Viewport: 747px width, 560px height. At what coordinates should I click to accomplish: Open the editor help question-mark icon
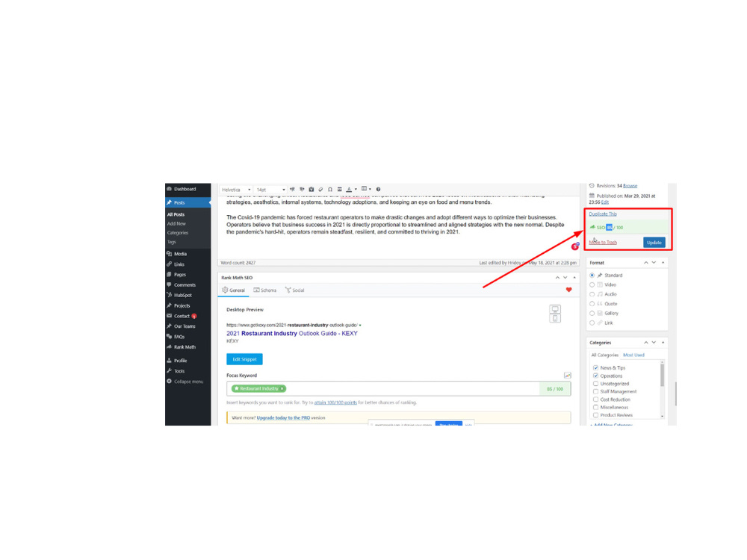pyautogui.click(x=378, y=190)
